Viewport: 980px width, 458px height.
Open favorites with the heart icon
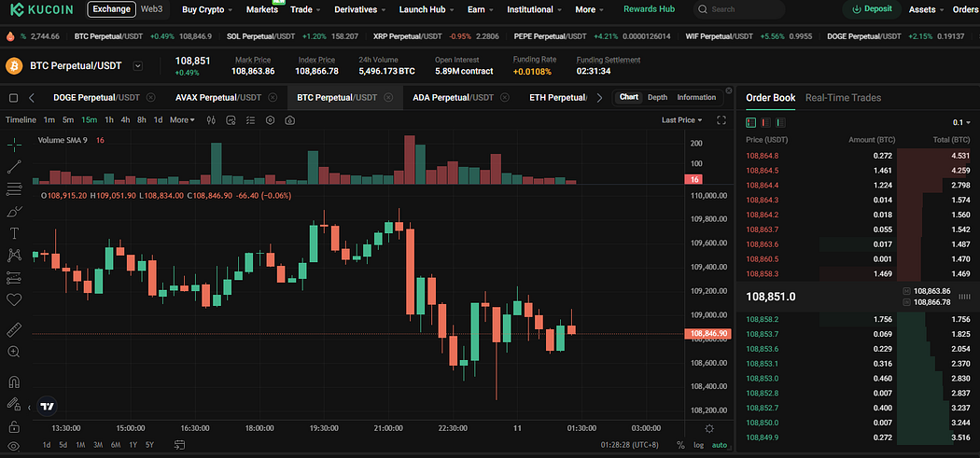coord(14,300)
